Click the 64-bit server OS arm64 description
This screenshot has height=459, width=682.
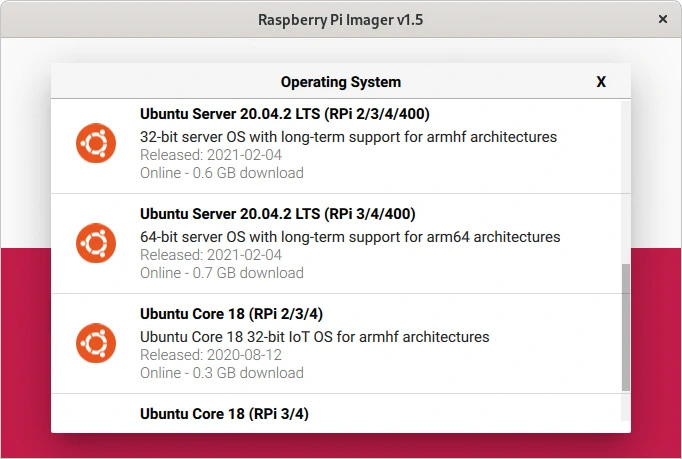tap(350, 237)
